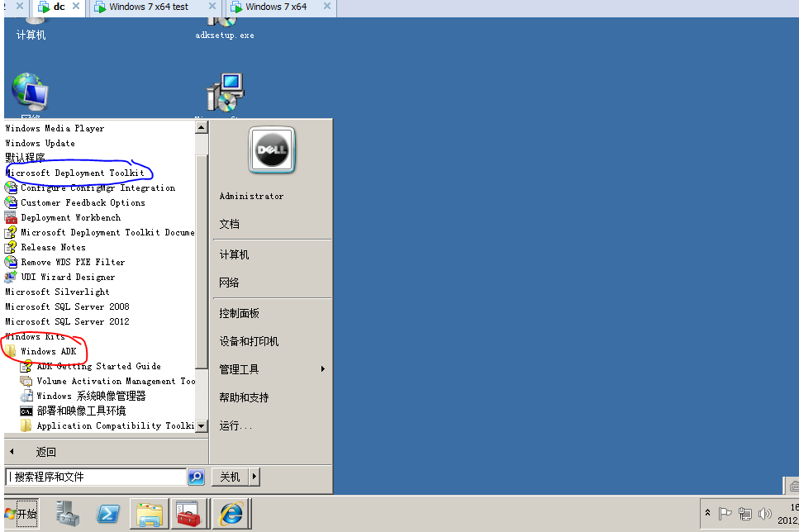
Task: Open 默认程序 entry
Action: tap(25, 158)
